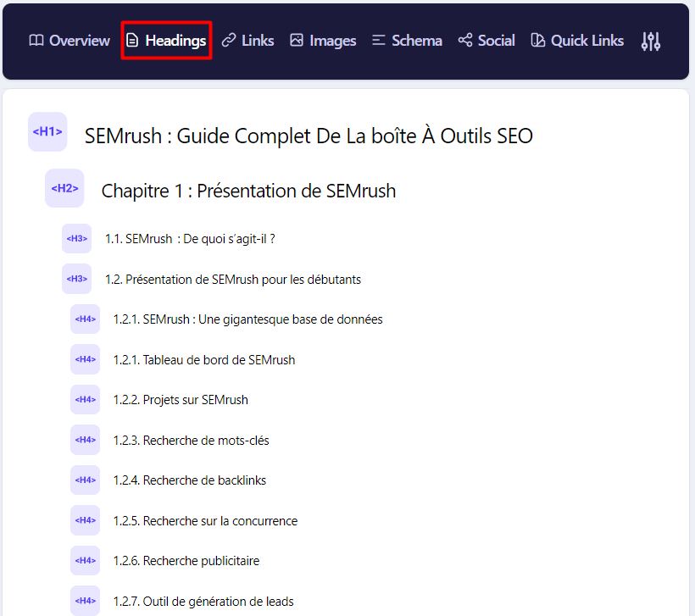This screenshot has width=695, height=616.
Task: Select '1.2.5. Recherche sur la concurrence'
Action: (x=205, y=521)
